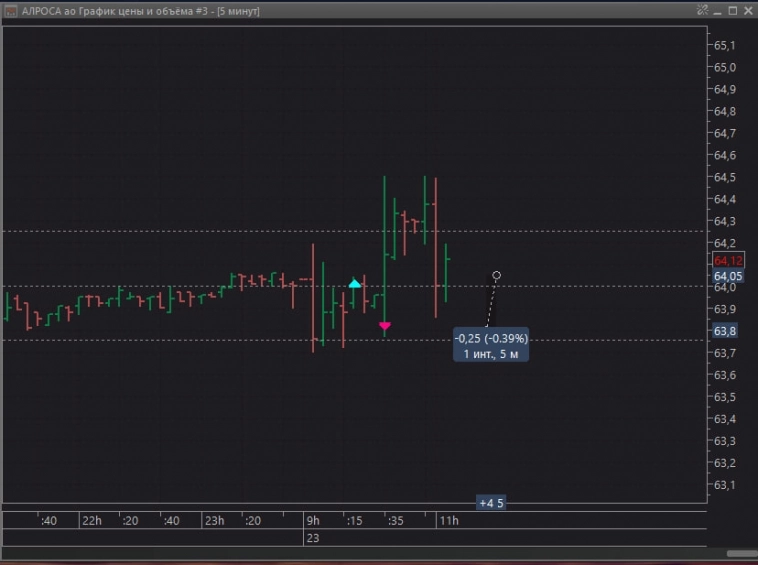The image size is (758, 565).
Task: Click the 23h mark on time axis
Action: pyautogui.click(x=213, y=521)
